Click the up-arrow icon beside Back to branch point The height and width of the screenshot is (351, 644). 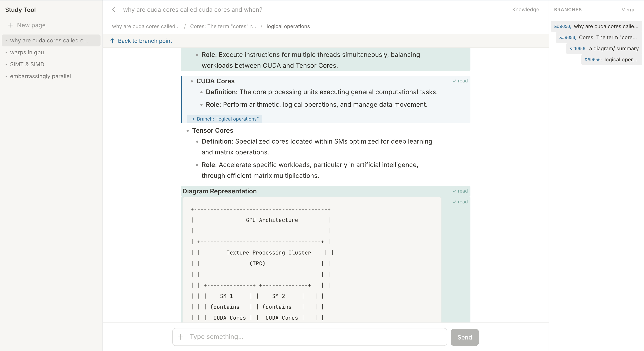[112, 41]
